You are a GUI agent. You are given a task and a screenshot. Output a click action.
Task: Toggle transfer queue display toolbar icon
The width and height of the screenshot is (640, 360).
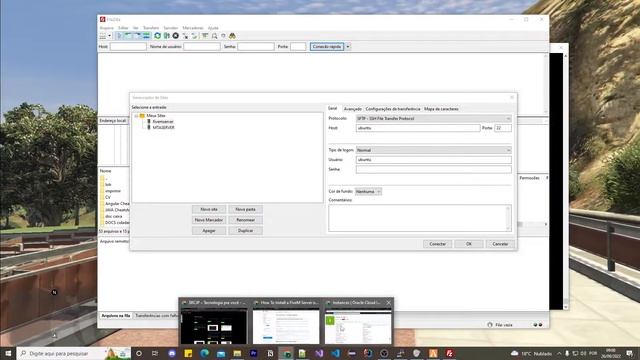[147, 36]
